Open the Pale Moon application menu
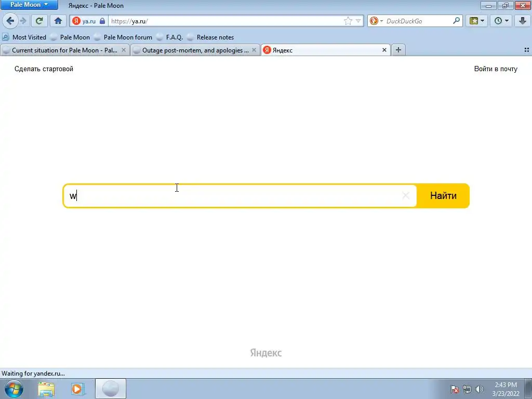532x399 pixels. (29, 5)
